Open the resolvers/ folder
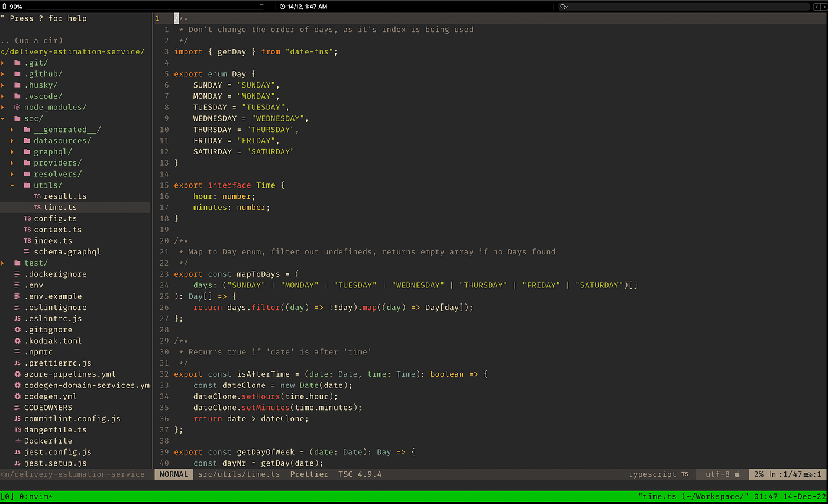The width and height of the screenshot is (828, 504). coord(58,174)
